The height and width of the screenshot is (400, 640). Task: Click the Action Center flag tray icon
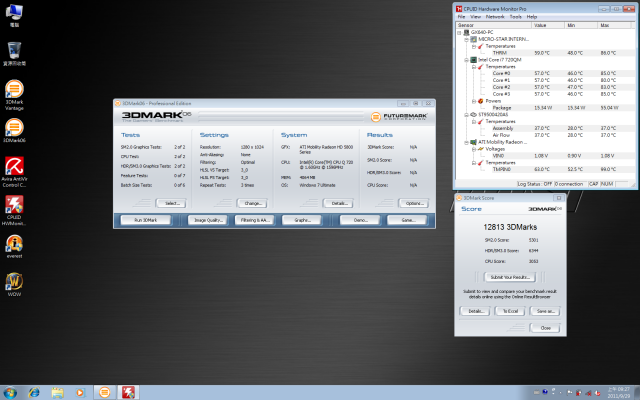click(569, 393)
